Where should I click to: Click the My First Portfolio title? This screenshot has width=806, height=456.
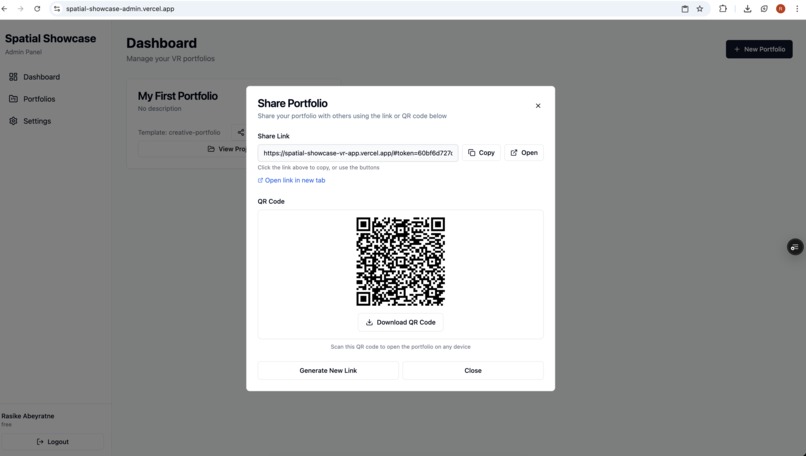(x=177, y=96)
